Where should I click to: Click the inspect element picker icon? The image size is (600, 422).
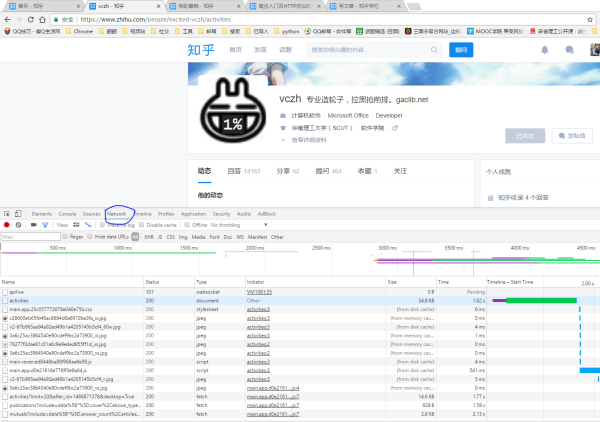pos(7,214)
